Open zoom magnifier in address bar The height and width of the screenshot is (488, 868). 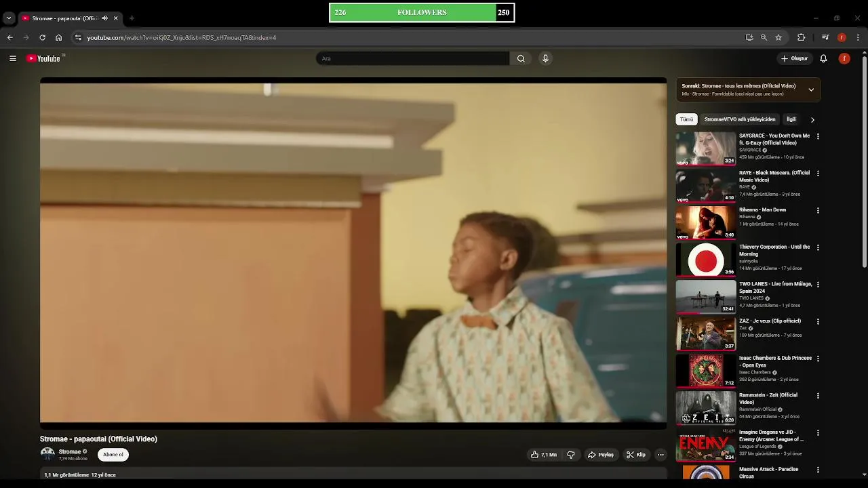click(764, 37)
